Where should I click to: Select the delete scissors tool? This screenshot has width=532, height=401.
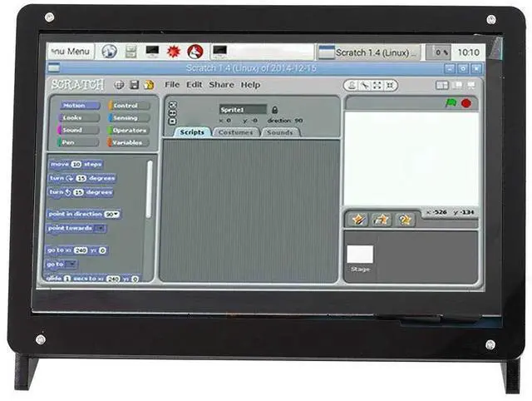(365, 86)
